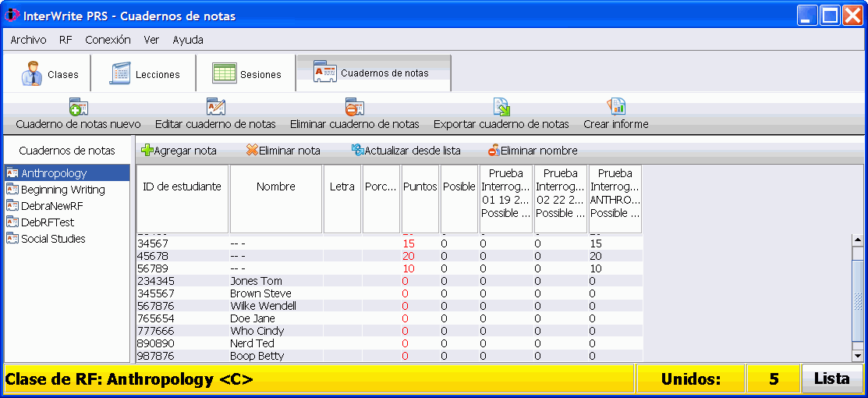
Task: Click the Anthropology gradebook icon
Action: pos(12,173)
